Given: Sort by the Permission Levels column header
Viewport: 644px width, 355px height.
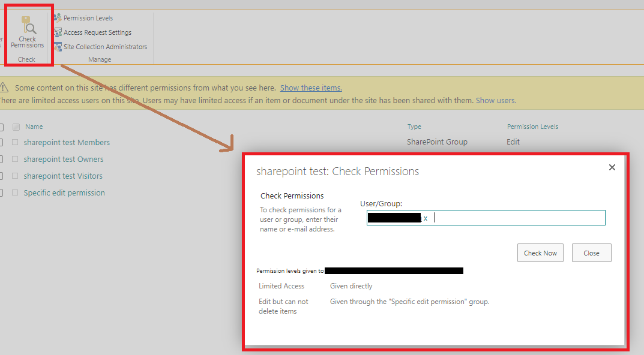Looking at the screenshot, I should coord(532,127).
